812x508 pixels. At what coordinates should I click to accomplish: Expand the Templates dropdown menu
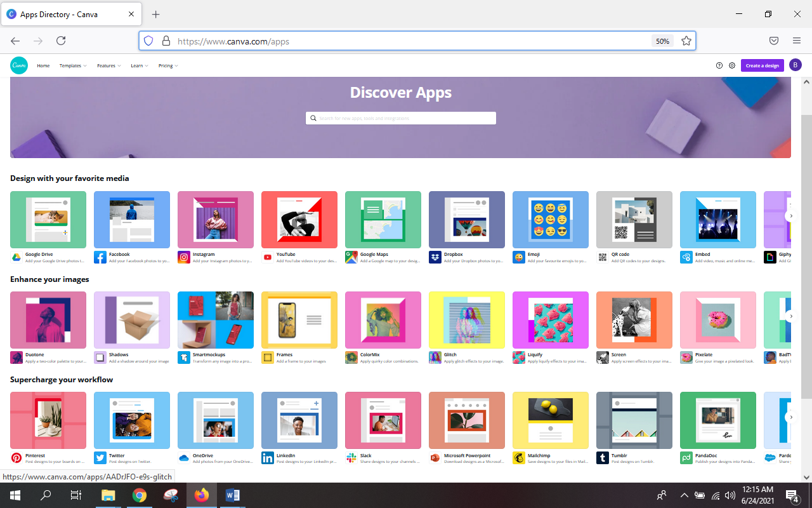click(x=73, y=65)
